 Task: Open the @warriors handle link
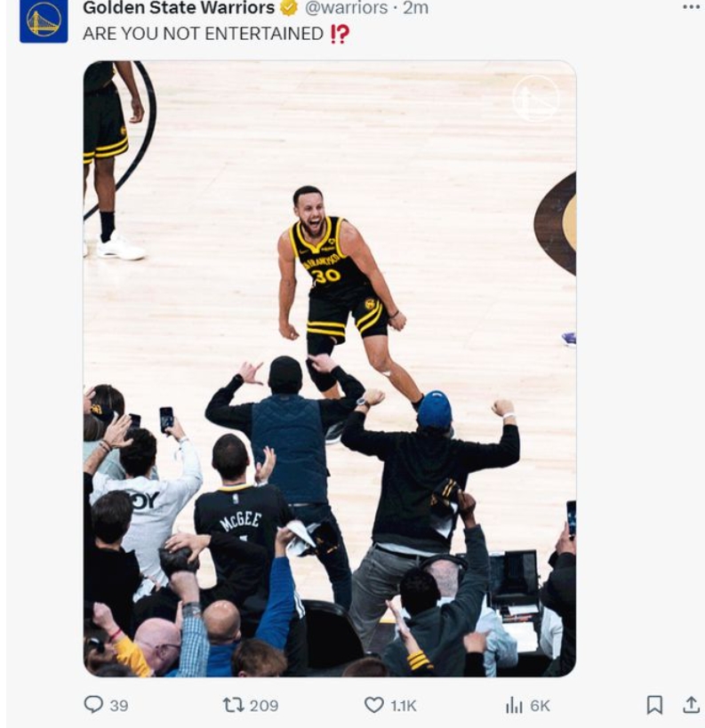tap(346, 8)
